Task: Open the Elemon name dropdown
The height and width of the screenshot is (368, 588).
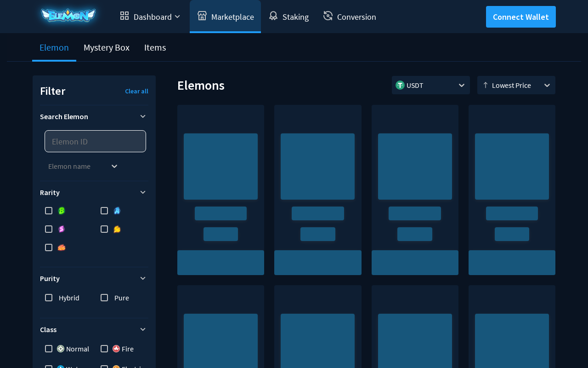Action: tap(83, 166)
